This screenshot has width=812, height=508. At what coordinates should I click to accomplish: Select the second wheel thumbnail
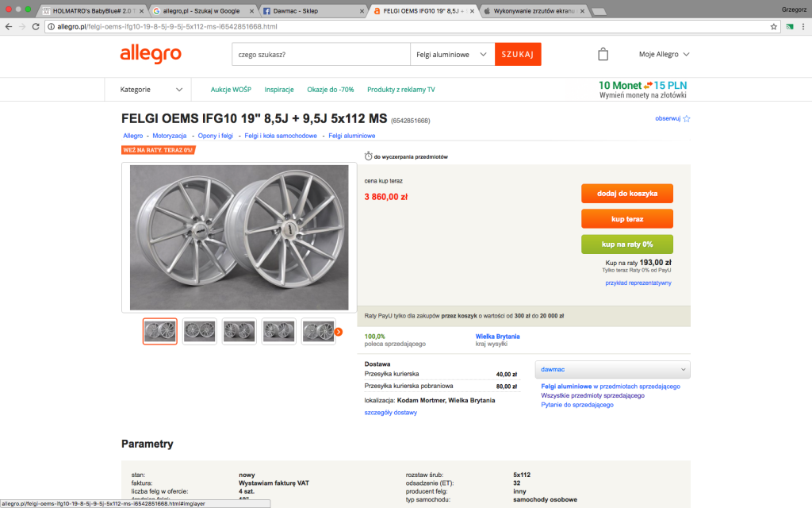[199, 331]
